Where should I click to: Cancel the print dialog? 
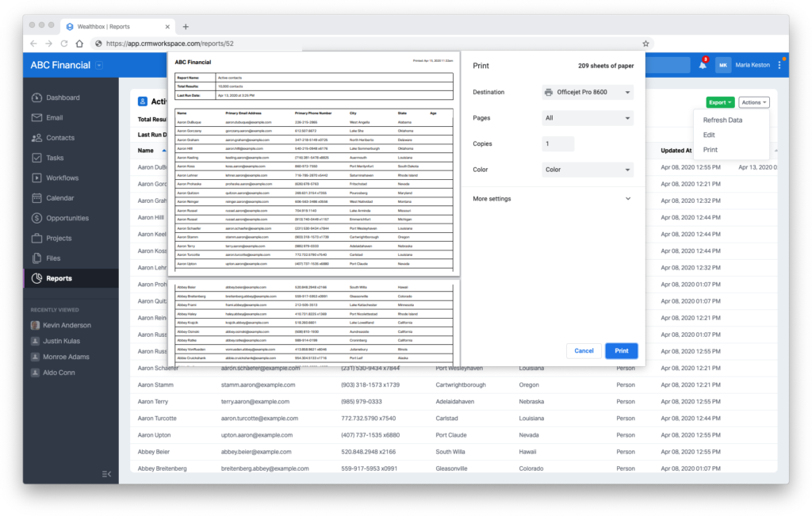coord(584,350)
